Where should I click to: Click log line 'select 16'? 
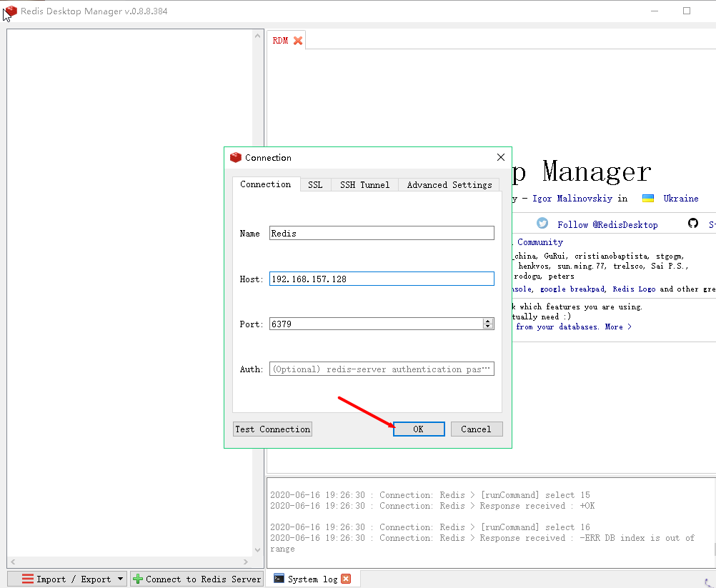pyautogui.click(x=430, y=527)
